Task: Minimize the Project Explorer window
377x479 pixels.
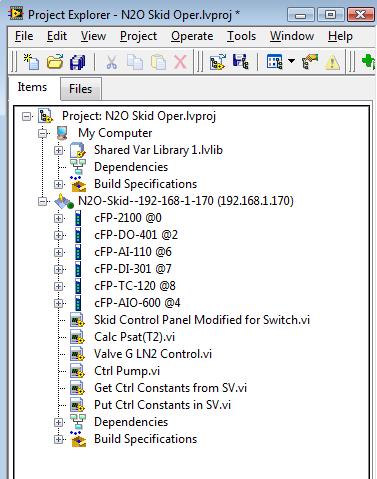Action: pyautogui.click(x=301, y=15)
